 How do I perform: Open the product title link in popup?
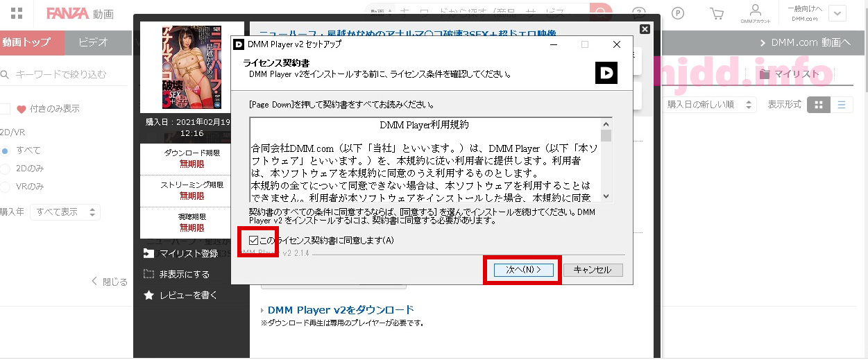click(407, 33)
